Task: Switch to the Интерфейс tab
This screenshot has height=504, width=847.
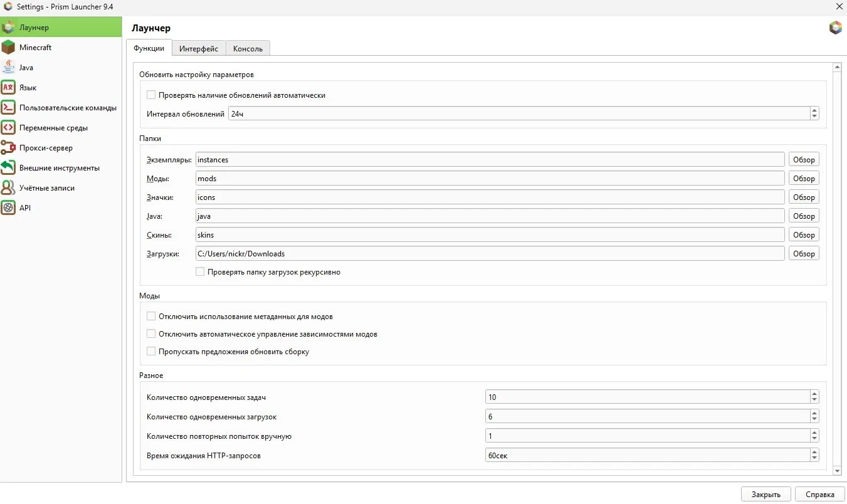Action: click(x=199, y=48)
